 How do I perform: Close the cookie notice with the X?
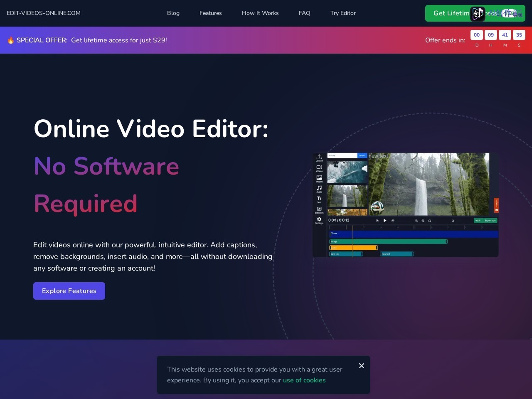[362, 366]
